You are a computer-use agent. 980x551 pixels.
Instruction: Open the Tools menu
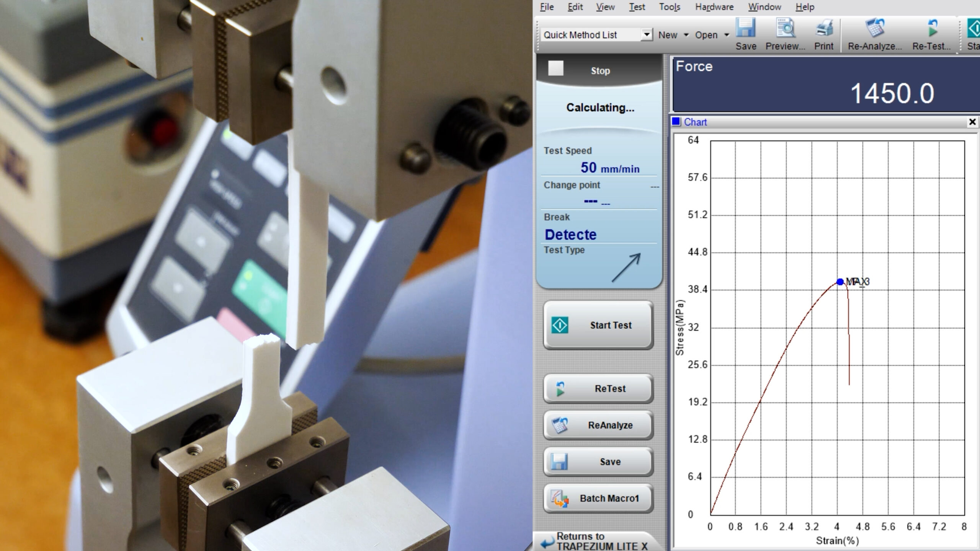coord(670,7)
